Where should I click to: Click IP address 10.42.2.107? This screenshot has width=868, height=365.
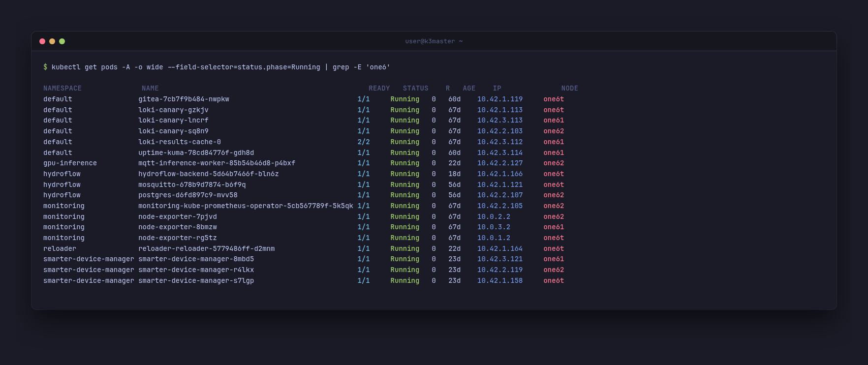point(500,195)
